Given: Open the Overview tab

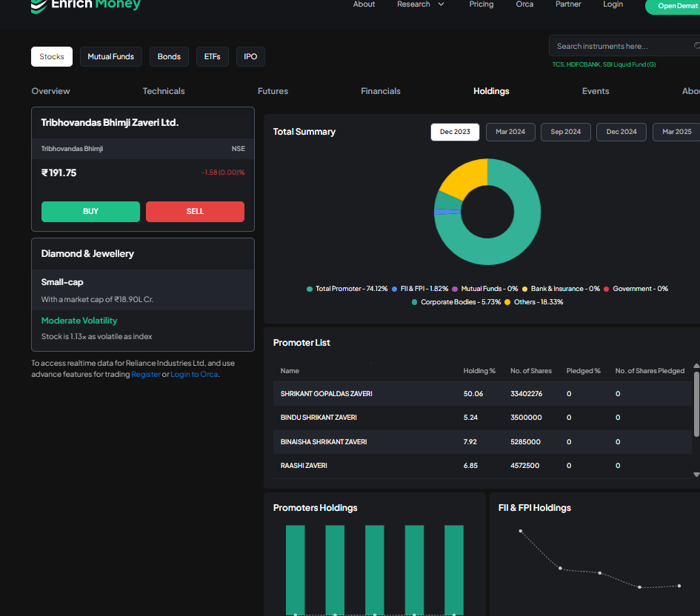Looking at the screenshot, I should [x=51, y=91].
